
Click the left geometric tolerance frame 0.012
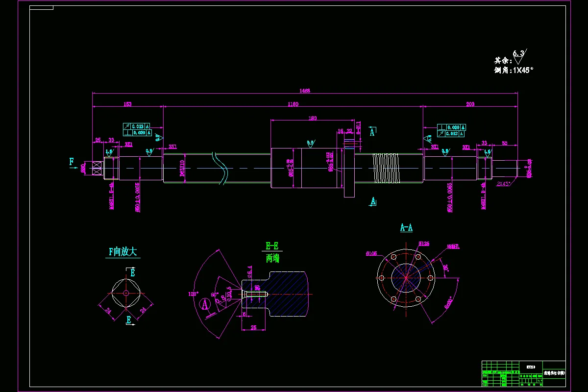coord(137,126)
